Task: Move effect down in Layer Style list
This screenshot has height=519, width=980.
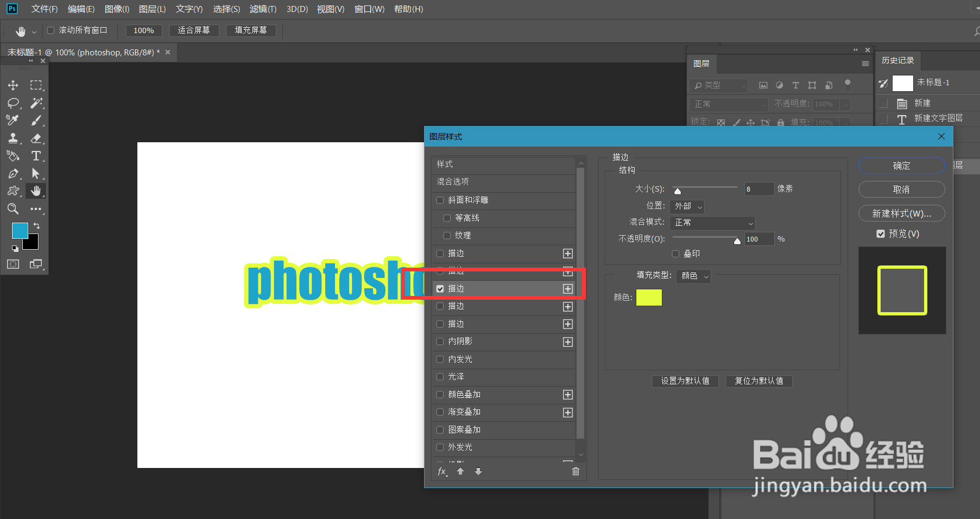Action: 478,471
